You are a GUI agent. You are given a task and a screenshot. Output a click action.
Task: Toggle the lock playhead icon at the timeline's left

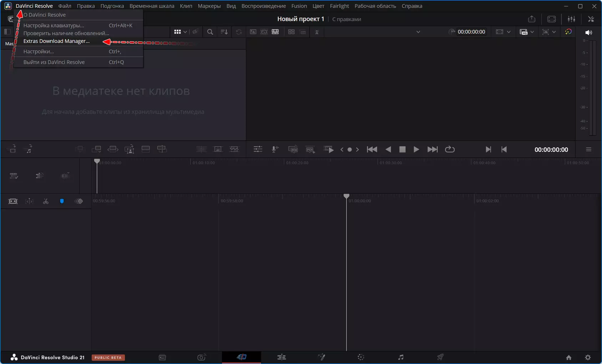coord(13,201)
